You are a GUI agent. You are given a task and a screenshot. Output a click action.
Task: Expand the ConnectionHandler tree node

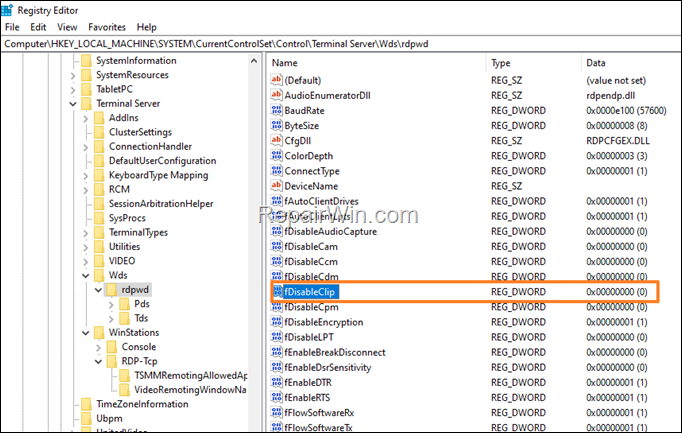click(85, 147)
